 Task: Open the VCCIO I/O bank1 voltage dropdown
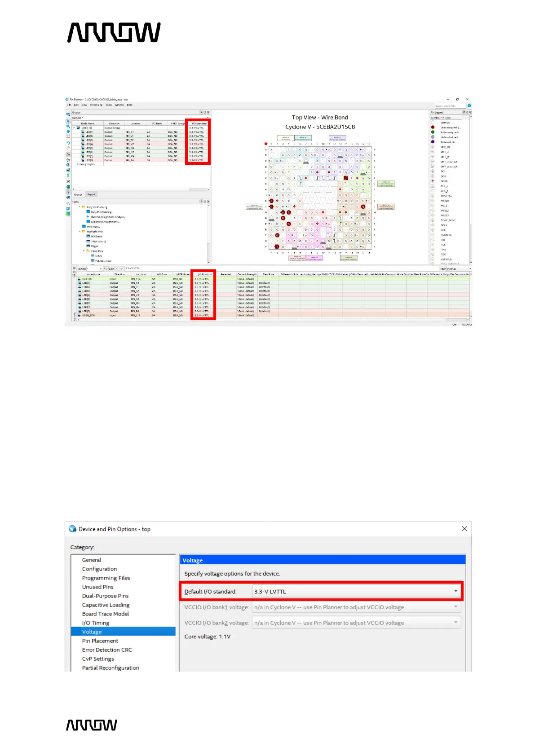click(x=357, y=607)
